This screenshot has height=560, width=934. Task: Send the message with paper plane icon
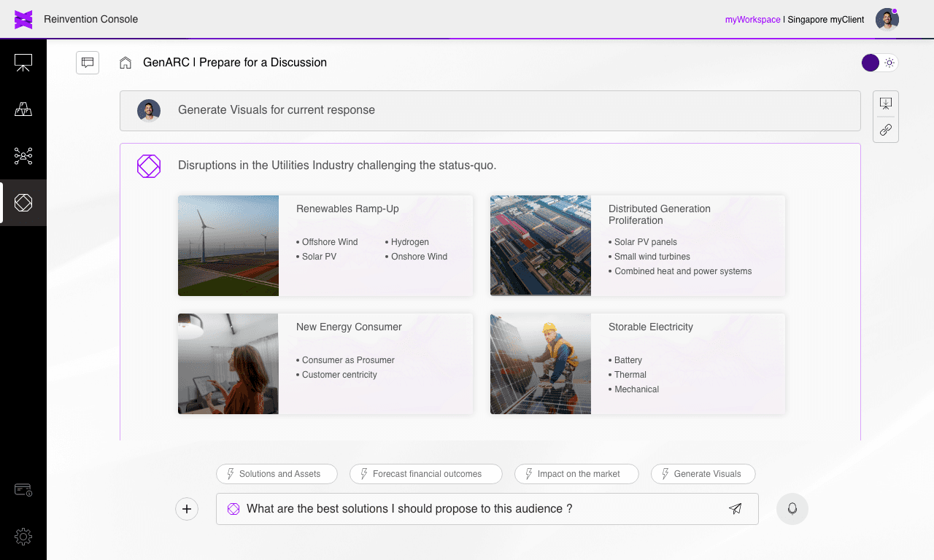tap(736, 509)
